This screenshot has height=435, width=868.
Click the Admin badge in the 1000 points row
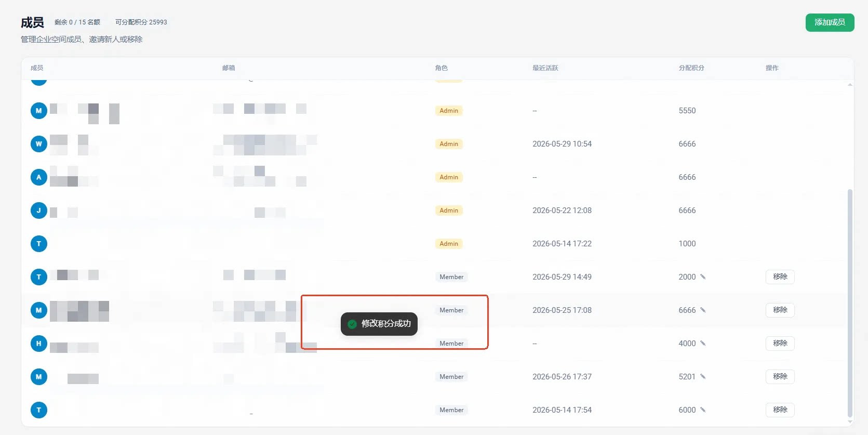[x=449, y=244]
